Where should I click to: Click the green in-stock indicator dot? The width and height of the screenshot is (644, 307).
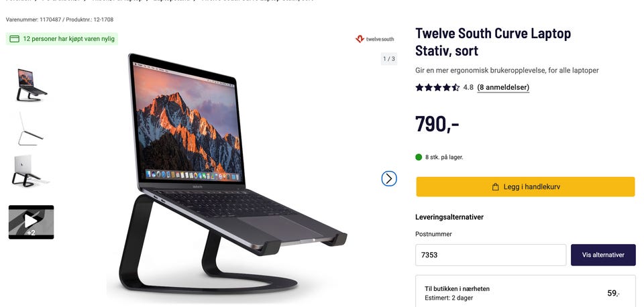pos(419,157)
